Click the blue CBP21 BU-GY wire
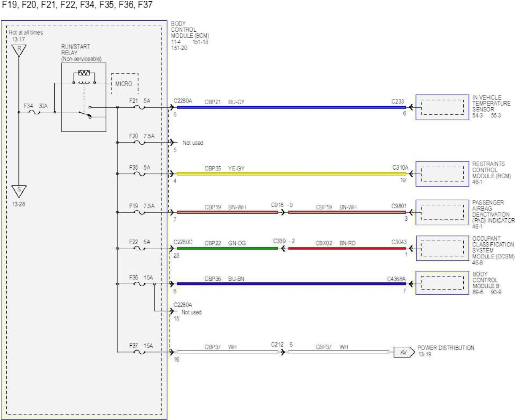The width and height of the screenshot is (516, 420). pos(291,107)
